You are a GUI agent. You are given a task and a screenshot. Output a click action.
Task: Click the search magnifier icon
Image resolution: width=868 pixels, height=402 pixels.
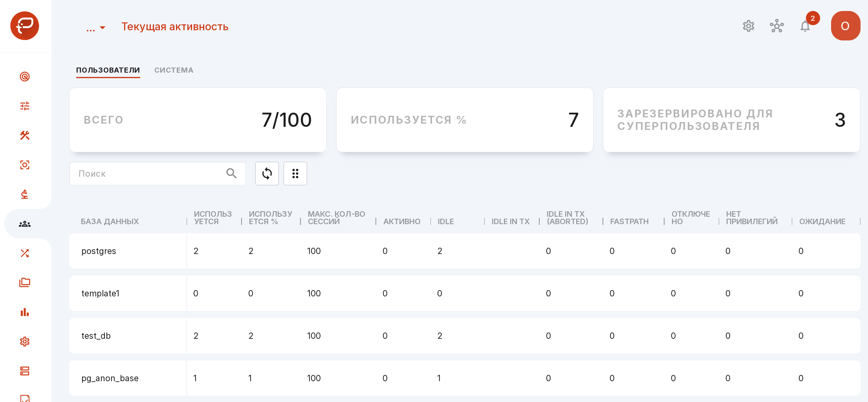pyautogui.click(x=231, y=174)
